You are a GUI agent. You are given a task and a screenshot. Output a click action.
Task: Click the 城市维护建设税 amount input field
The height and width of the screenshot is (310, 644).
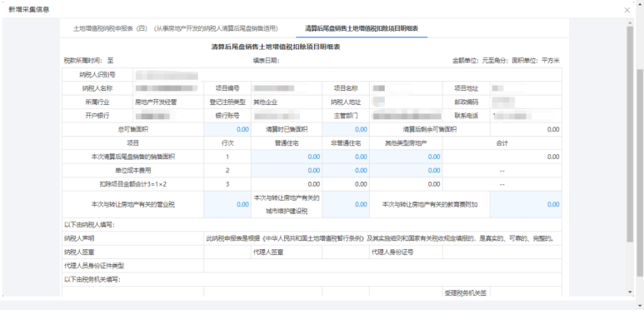click(x=346, y=204)
